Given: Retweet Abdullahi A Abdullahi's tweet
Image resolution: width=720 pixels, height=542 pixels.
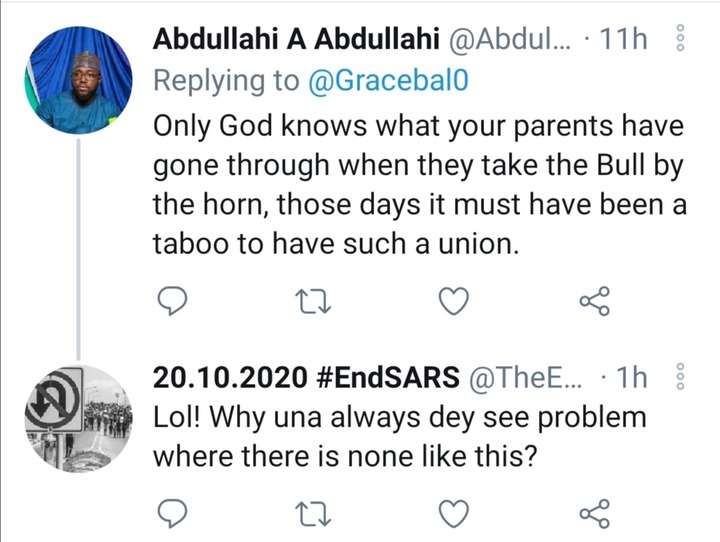Looking at the screenshot, I should point(313,301).
